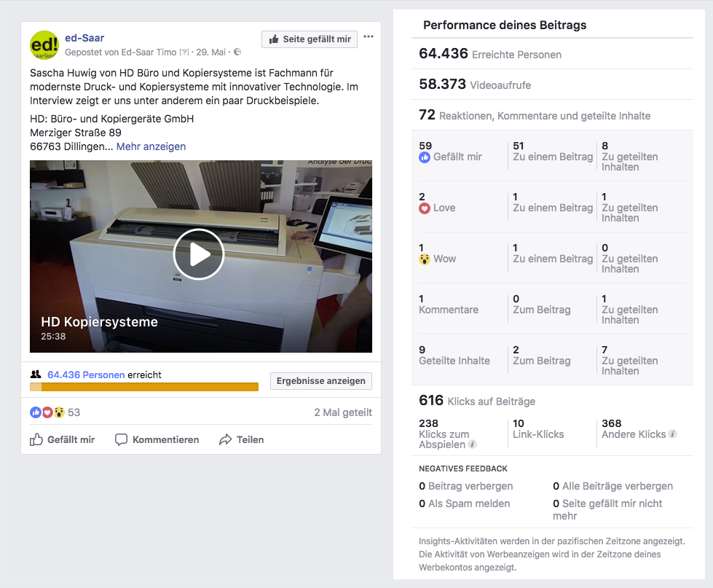Viewport: 713px width, 588px height.
Task: Click info icon beside Klicks zum Abspielen
Action: (473, 444)
